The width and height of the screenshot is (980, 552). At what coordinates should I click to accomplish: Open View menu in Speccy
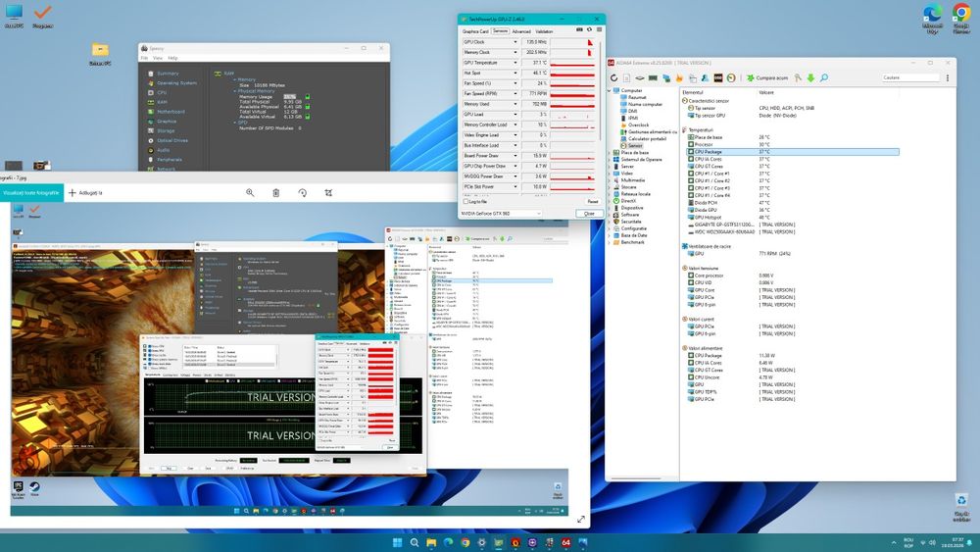tap(158, 58)
